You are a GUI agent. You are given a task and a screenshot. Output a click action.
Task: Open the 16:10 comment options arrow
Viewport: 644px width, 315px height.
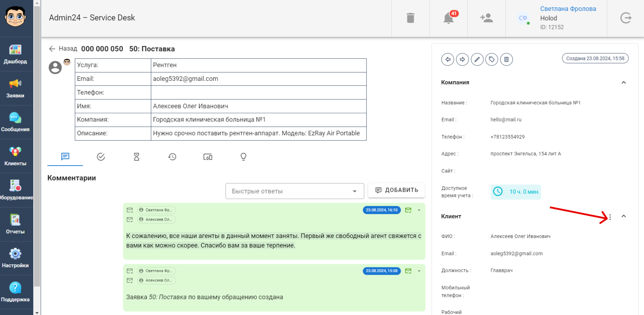click(x=419, y=210)
